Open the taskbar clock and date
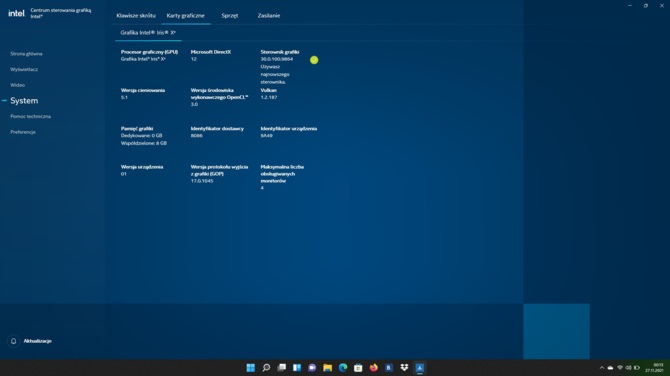 [x=655, y=367]
